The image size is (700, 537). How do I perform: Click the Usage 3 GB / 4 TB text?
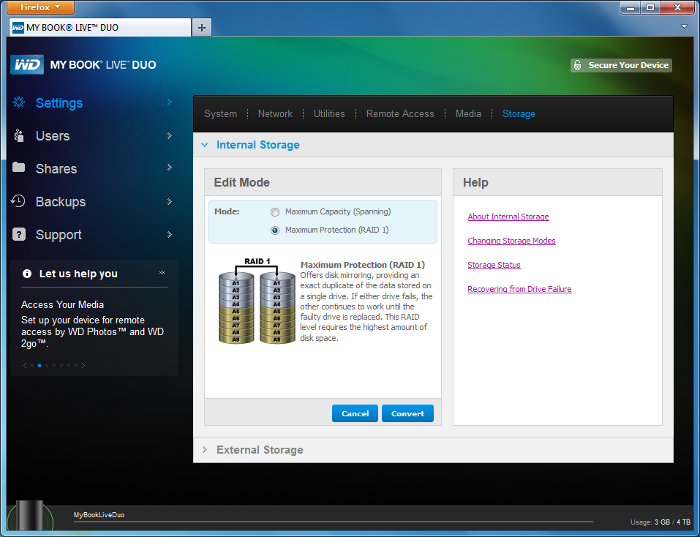[x=660, y=522]
